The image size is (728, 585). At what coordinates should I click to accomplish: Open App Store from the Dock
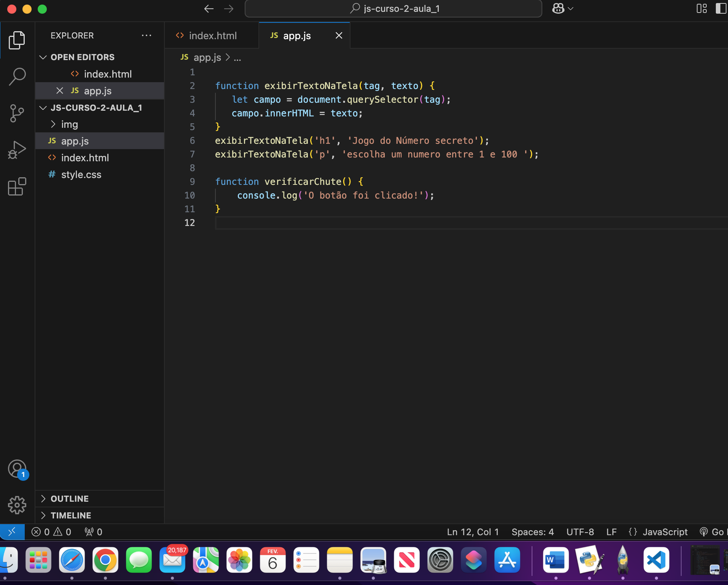click(507, 560)
